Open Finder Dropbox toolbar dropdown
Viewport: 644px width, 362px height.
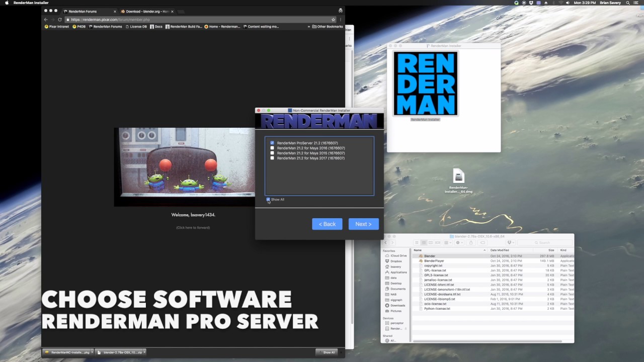pos(510,242)
